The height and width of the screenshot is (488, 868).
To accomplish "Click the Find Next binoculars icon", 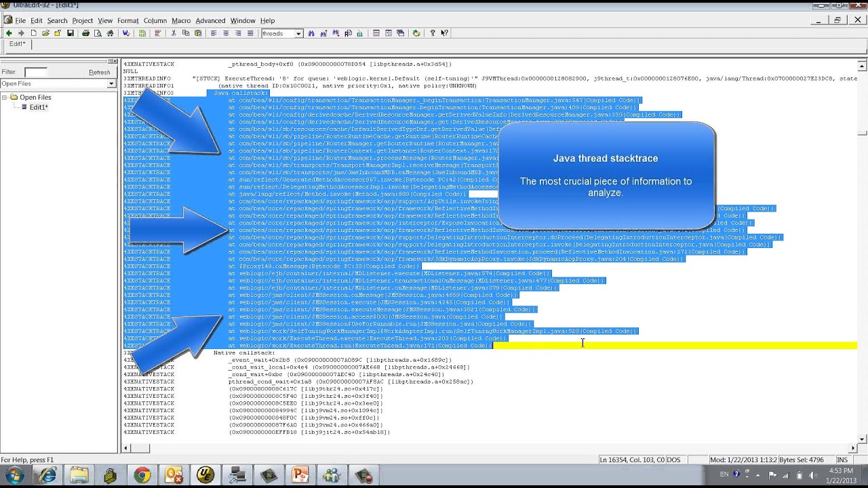I will pos(323,33).
